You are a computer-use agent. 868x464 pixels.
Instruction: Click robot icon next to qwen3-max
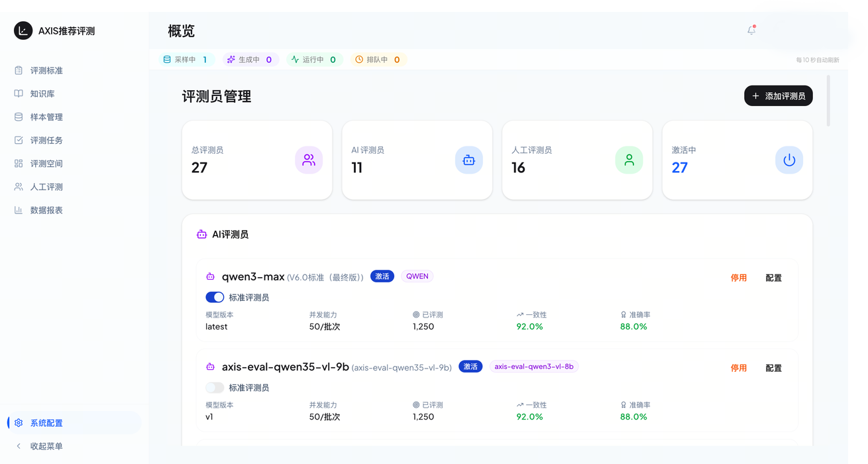[211, 276]
